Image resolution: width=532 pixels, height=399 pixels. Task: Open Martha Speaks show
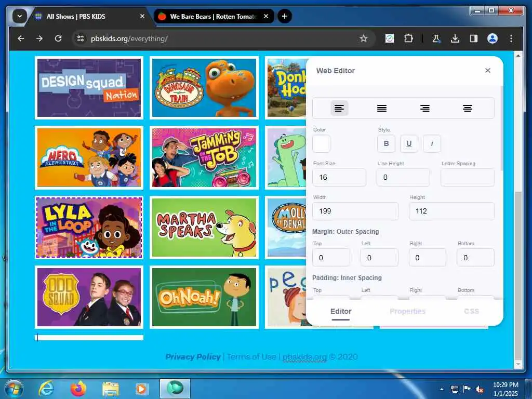[204, 228]
